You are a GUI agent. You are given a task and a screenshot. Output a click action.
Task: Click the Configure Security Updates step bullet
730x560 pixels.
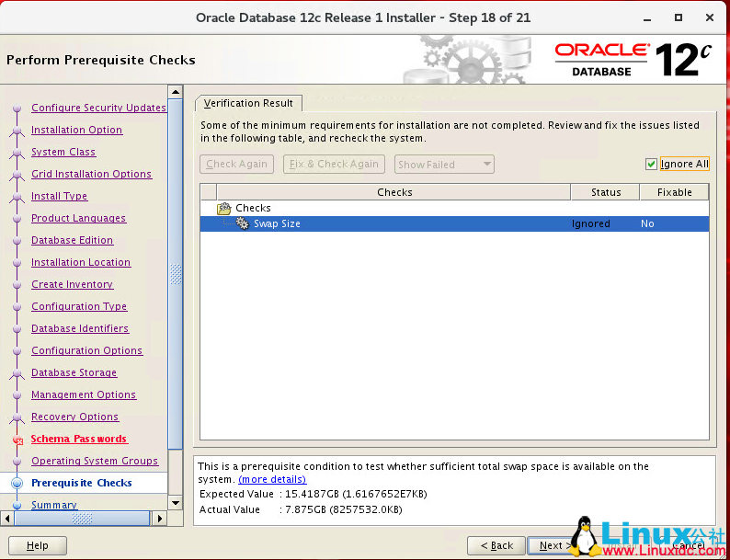17,108
